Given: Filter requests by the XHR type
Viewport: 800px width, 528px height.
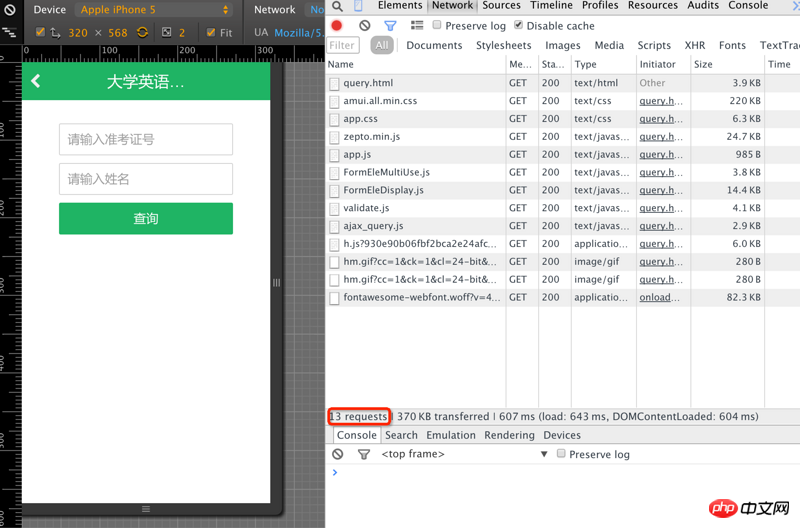Looking at the screenshot, I should coord(694,45).
